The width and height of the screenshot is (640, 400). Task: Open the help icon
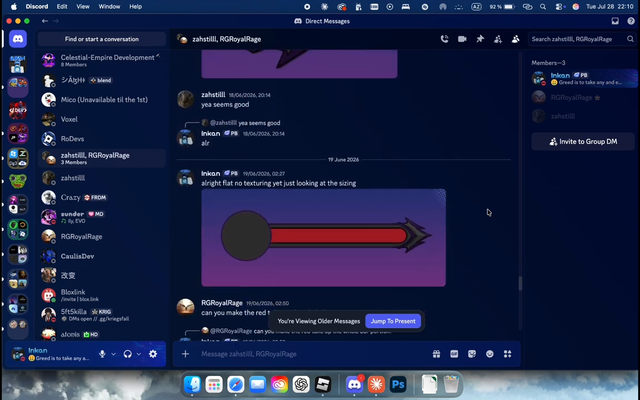pos(631,21)
